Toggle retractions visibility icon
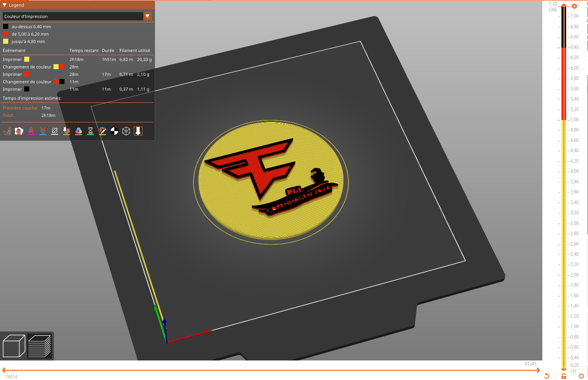Screen dimensions: 588x380 (31, 131)
